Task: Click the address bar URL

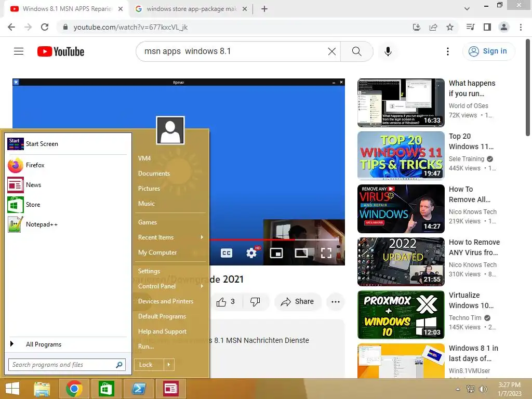Action: [130, 27]
